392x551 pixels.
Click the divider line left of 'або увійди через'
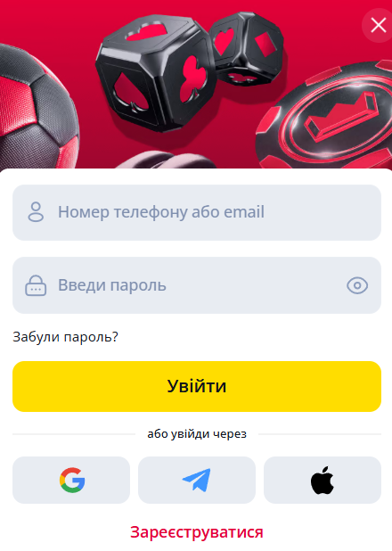click(74, 434)
